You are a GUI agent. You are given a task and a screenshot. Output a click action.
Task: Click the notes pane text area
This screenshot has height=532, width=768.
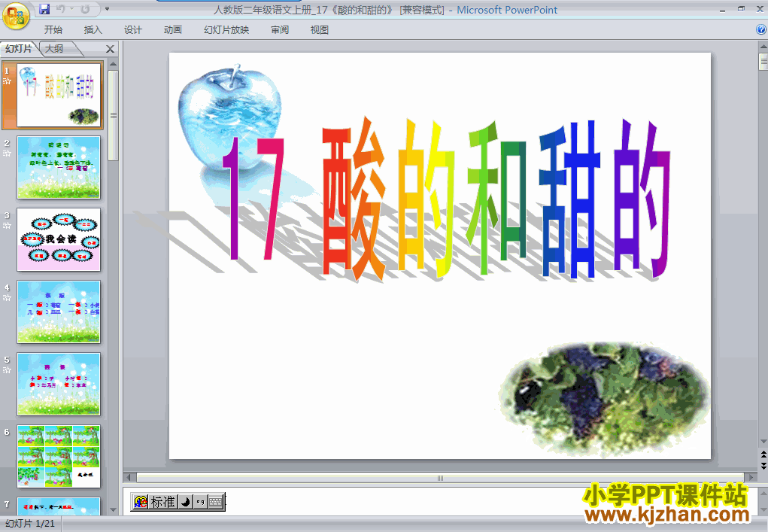point(439,501)
